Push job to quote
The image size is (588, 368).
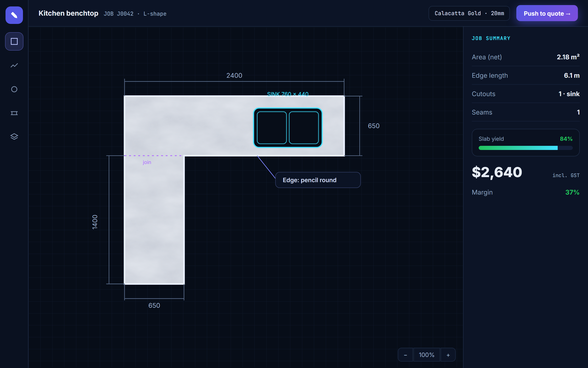pyautogui.click(x=547, y=13)
